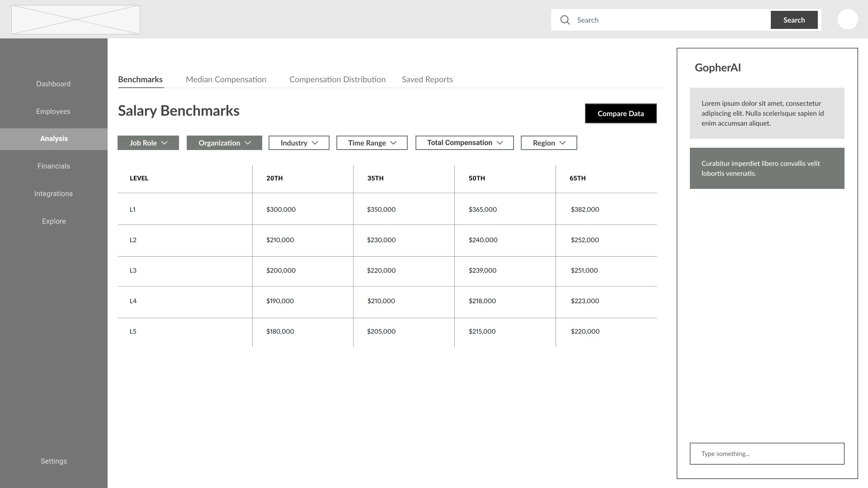Click the $200,000 cell
868x488 pixels.
click(x=281, y=270)
